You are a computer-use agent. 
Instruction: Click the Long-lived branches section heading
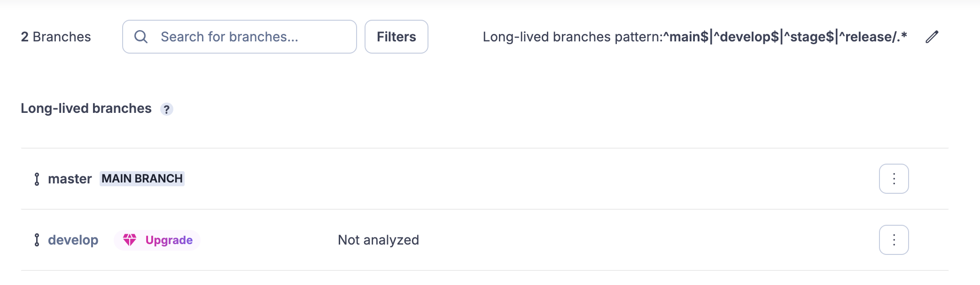click(86, 109)
